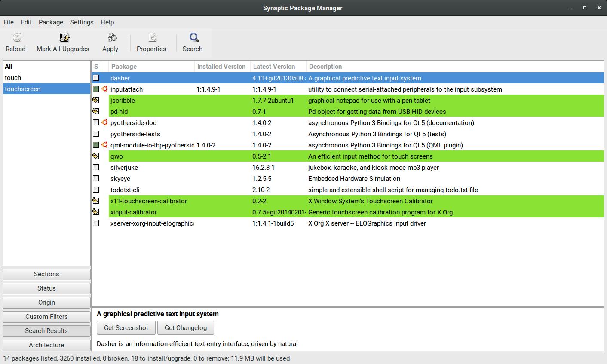Click silverjuke latest version 16.2.3-1
The image size is (607, 364).
point(264,168)
